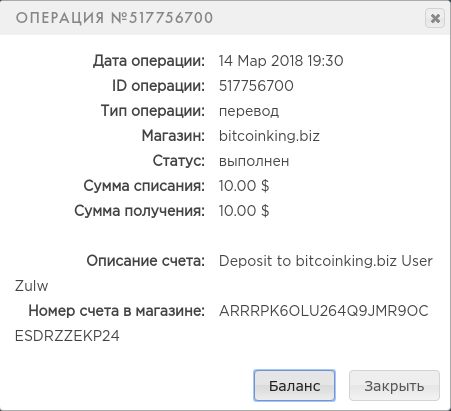Click the operation date 14 Мар 2018 19:30

coord(281,61)
